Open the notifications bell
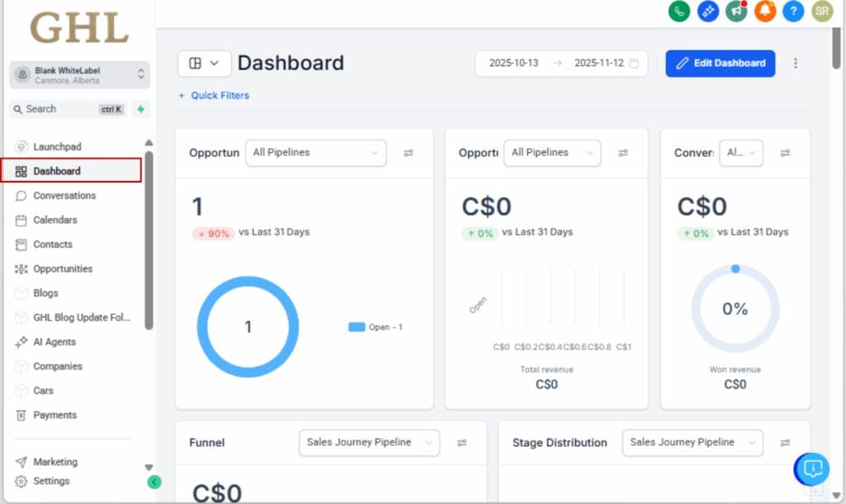 click(x=765, y=12)
